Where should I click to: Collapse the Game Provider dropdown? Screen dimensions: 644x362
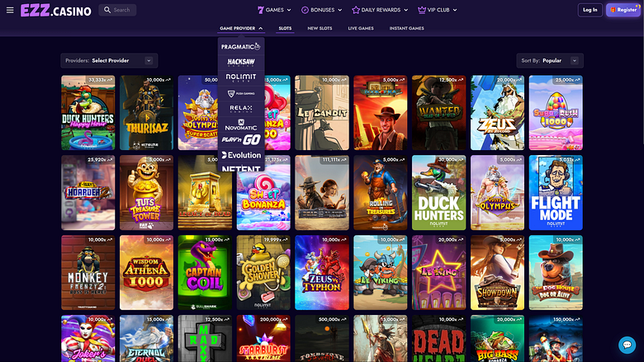pyautogui.click(x=241, y=28)
